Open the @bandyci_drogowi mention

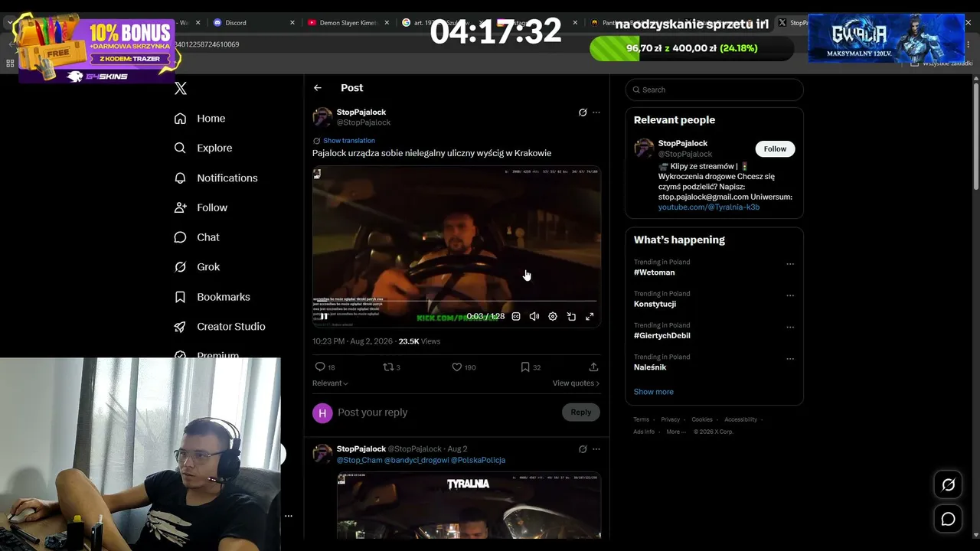416,460
